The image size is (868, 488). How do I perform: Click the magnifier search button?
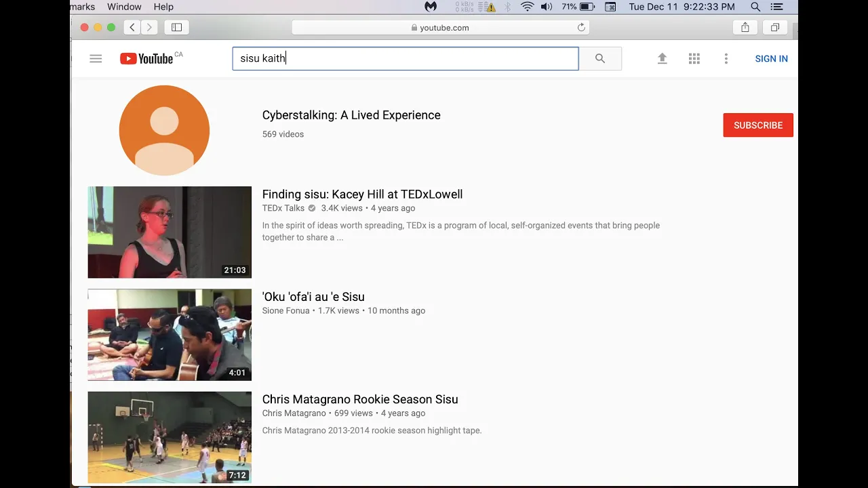click(x=600, y=59)
